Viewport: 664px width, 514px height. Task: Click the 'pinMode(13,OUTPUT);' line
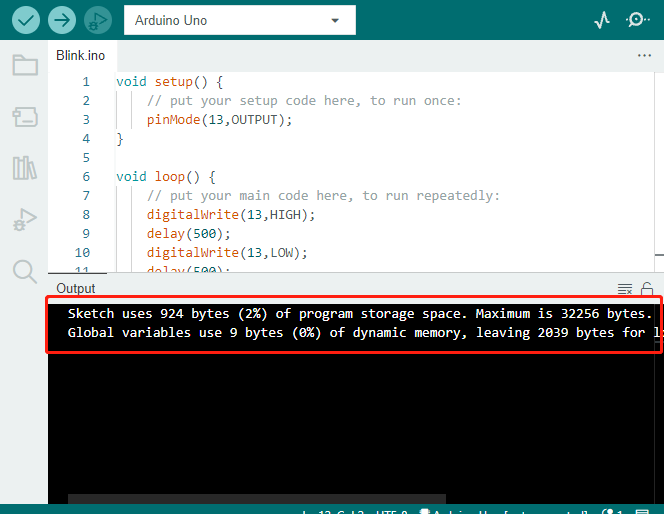point(219,120)
